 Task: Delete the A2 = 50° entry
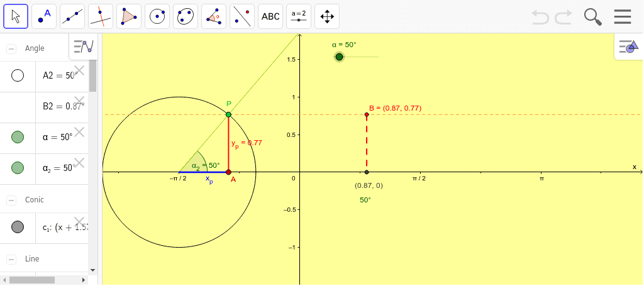point(79,70)
